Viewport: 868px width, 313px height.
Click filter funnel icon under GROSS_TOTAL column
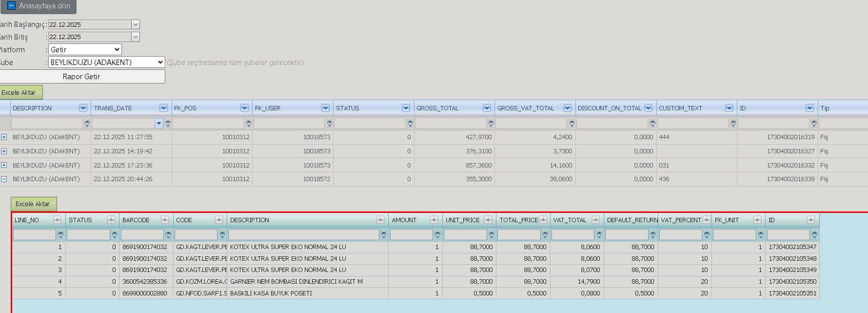point(491,124)
